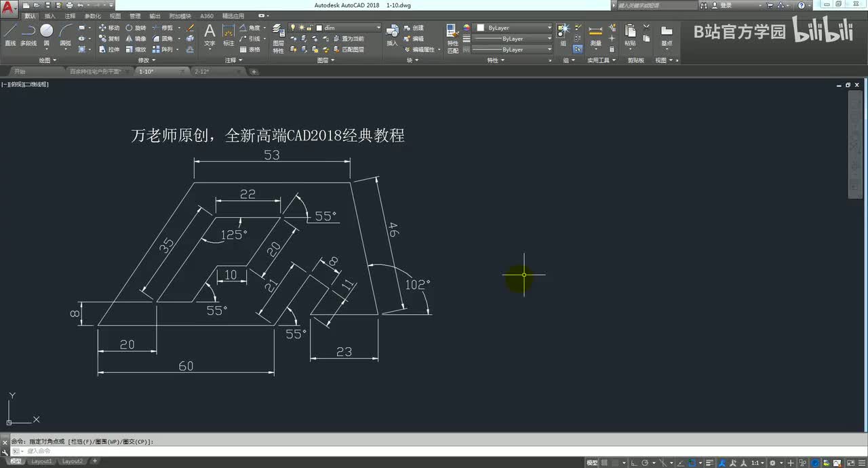Click the Print icon in quick access toolbar
The image size is (868, 468).
(x=69, y=5)
